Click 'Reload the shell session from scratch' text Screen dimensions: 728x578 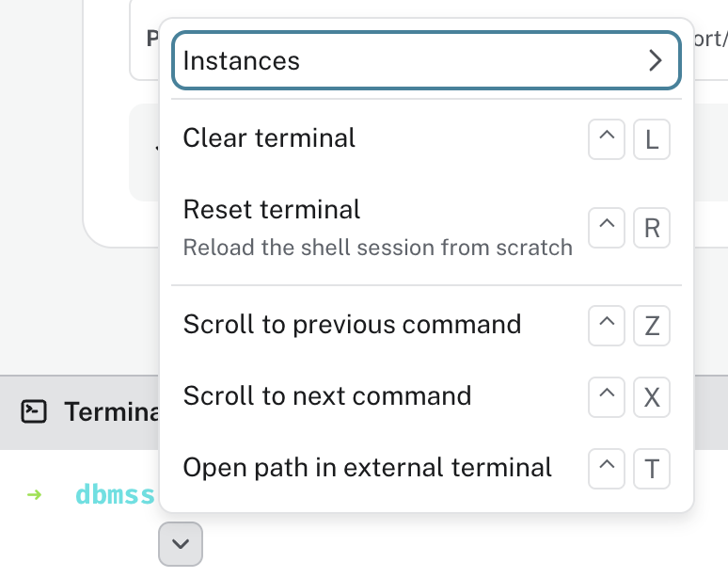(x=378, y=248)
